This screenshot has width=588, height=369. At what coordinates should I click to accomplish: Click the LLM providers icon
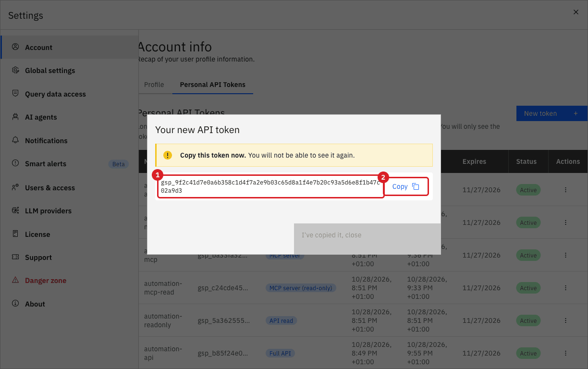point(15,210)
